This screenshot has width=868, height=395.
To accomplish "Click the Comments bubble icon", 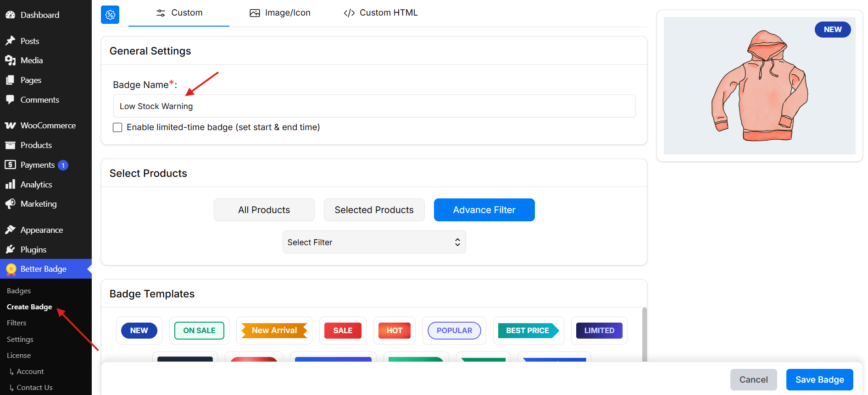I will click(10, 99).
